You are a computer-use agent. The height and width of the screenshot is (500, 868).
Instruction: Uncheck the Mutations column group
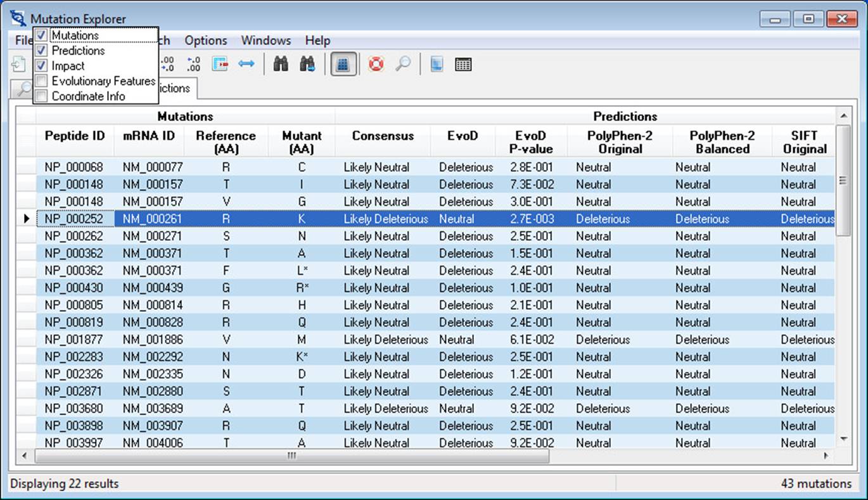(x=41, y=35)
